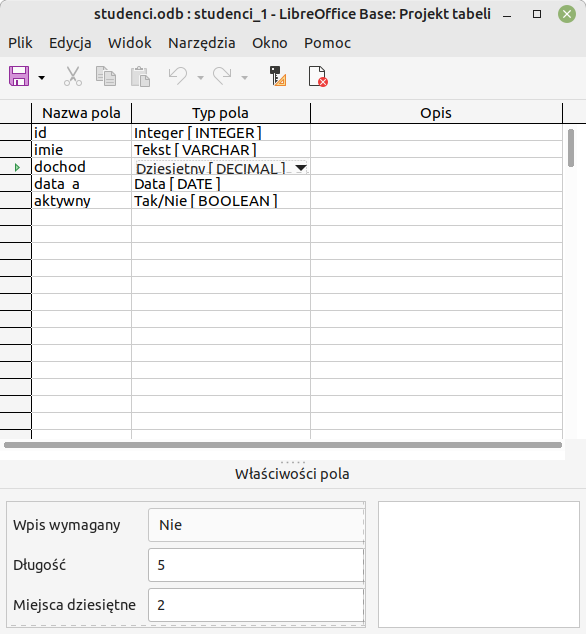Select the id field name cell
Image resolution: width=586 pixels, height=634 pixels.
81,133
